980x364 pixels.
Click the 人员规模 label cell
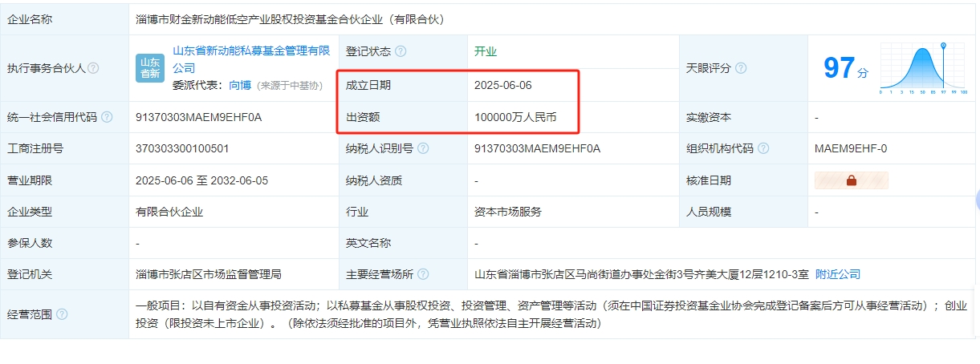(743, 212)
